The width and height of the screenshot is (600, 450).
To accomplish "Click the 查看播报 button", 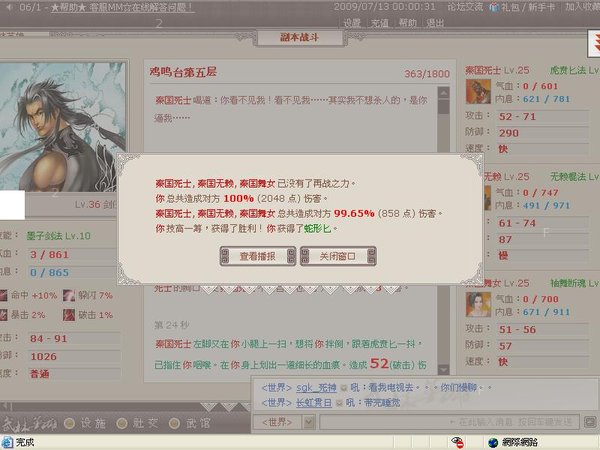I will coord(258,256).
